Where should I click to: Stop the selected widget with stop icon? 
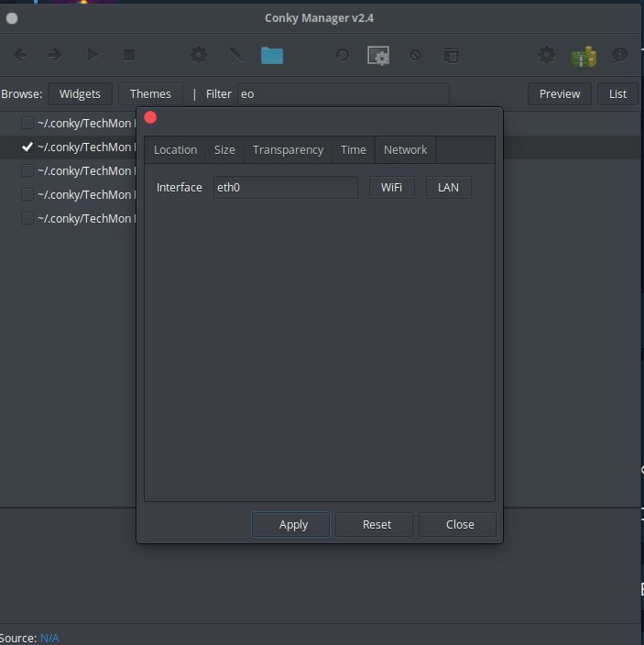pos(129,55)
